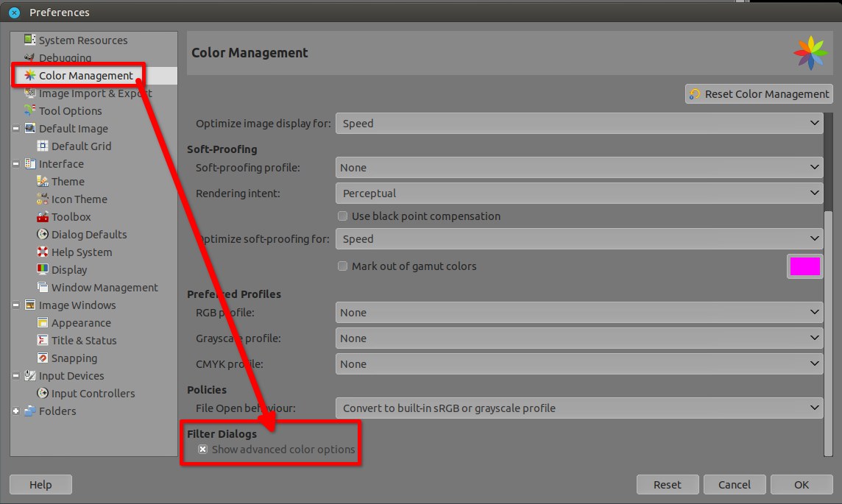Click the magenta out-of-gamut color swatch

(x=804, y=266)
